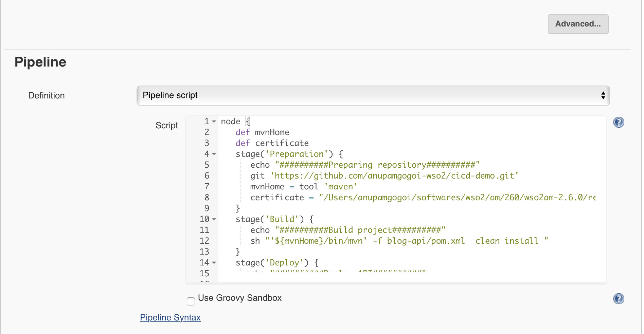The width and height of the screenshot is (644, 334).
Task: Collapse the Deploy stage fold arrow
Action: (x=214, y=263)
